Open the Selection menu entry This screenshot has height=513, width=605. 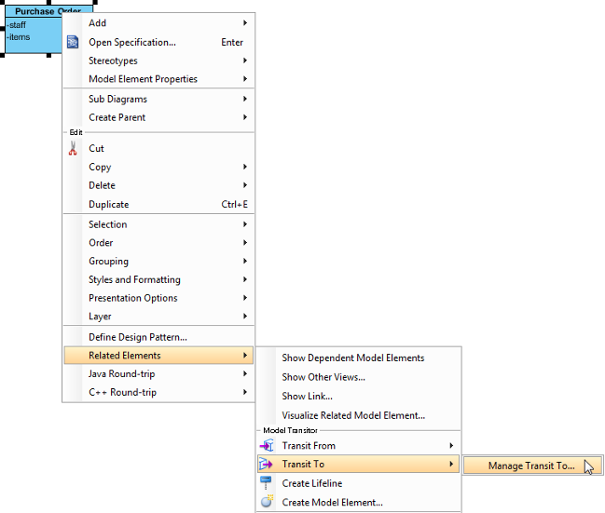pos(159,224)
